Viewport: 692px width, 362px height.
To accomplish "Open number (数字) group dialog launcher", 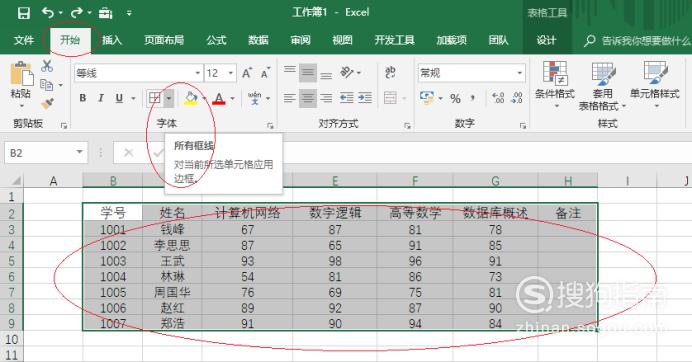I will (x=523, y=126).
